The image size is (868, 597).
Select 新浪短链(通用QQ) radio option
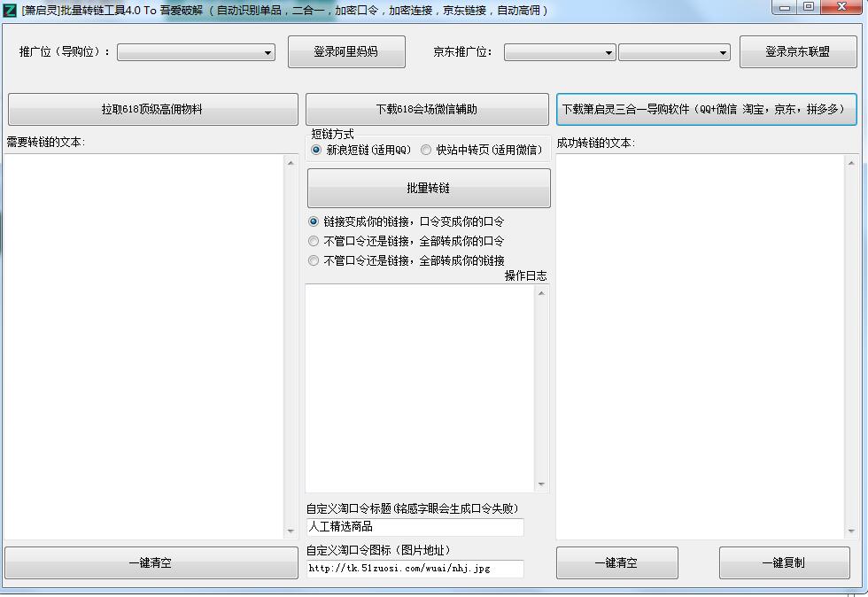[315, 151]
